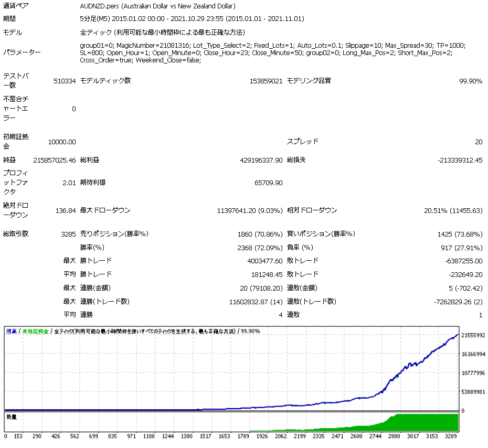Click the max drawdown value 11397641.20 (9.03%)
This screenshot has height=448, width=488.
click(x=250, y=210)
